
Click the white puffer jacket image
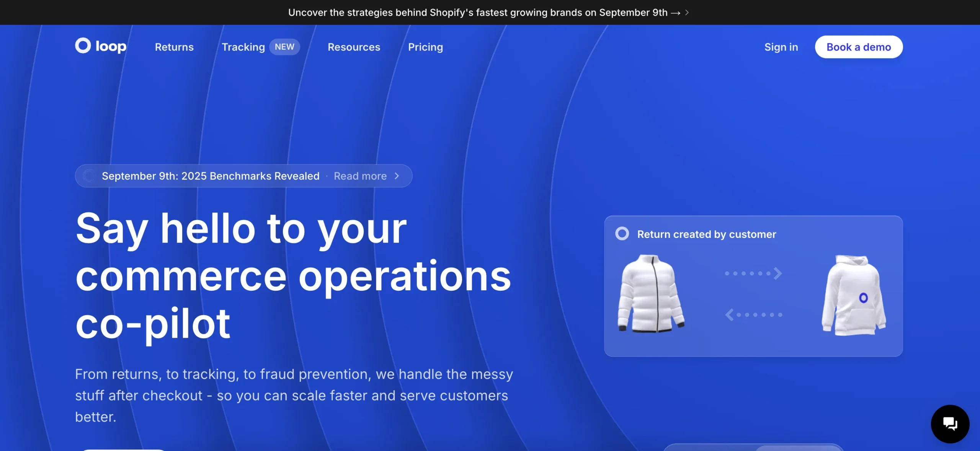651,293
